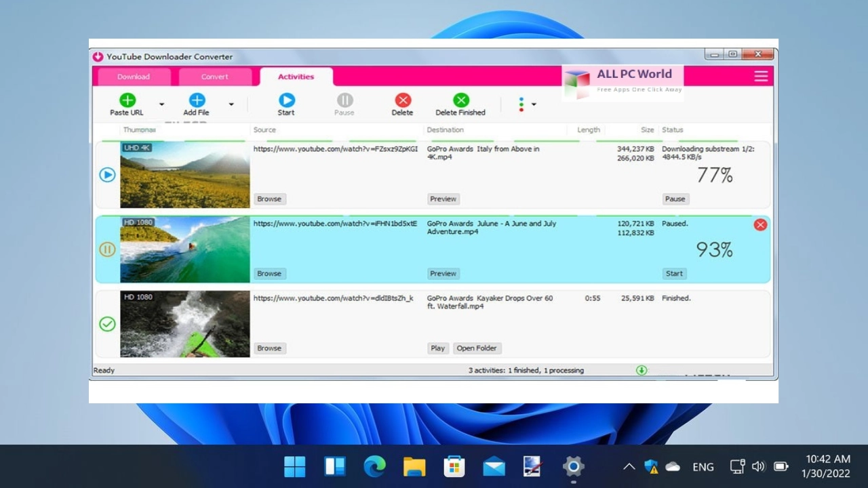
Task: Click the green checkmark icon of Kayaker row
Action: (107, 324)
